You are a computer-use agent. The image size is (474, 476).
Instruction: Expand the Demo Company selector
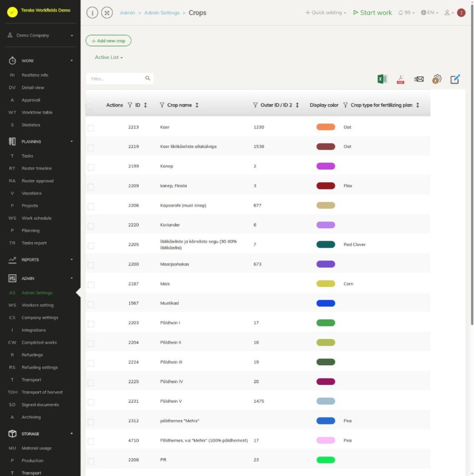point(40,35)
